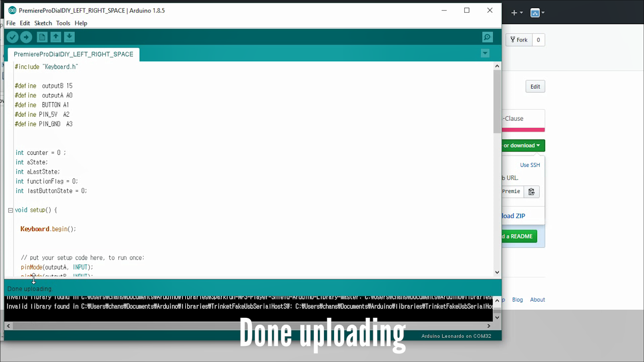Open the File menu
This screenshot has height=362, width=644.
(x=11, y=23)
